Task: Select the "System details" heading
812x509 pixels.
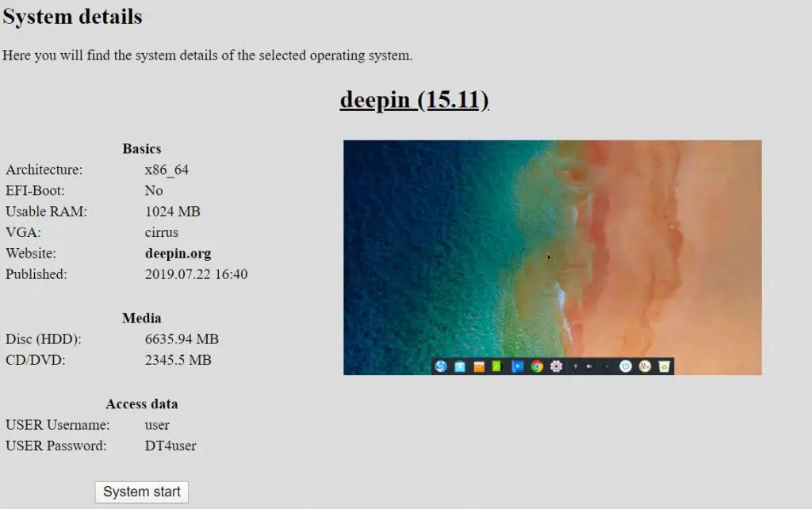Action: pos(72,17)
